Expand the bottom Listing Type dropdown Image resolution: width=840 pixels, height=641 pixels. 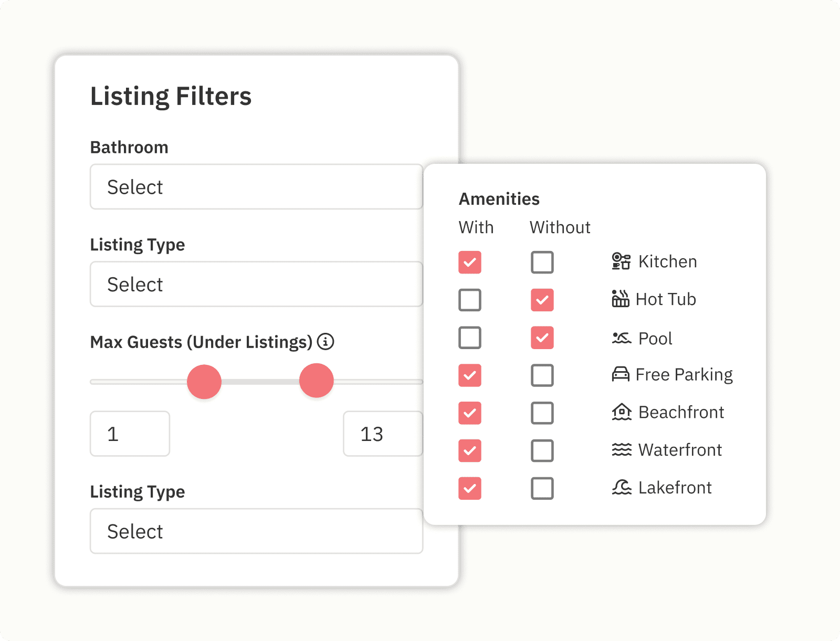[x=256, y=531]
